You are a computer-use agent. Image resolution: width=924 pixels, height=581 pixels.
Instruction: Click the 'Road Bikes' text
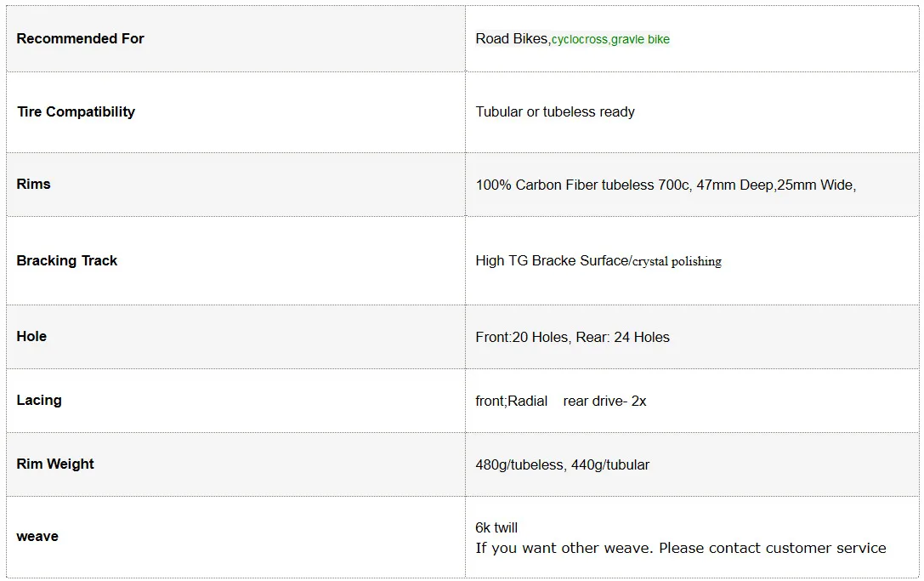coord(512,38)
